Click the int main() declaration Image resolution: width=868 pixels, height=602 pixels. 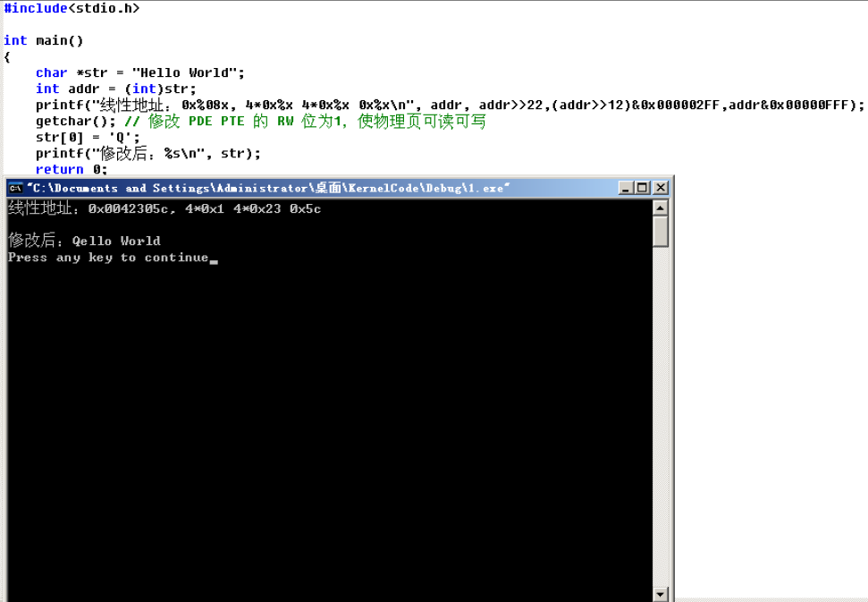[45, 39]
